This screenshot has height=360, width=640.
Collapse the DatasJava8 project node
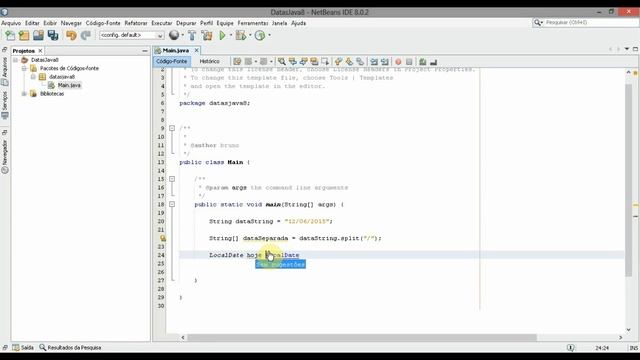(x=16, y=60)
